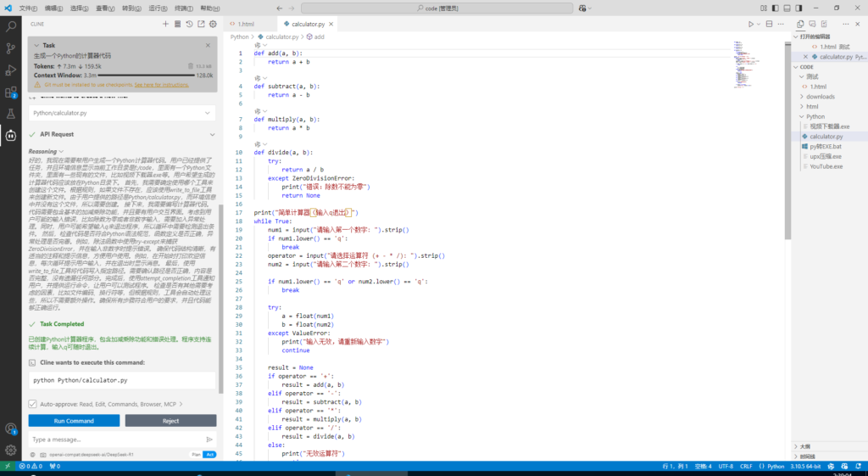Send message with arrow icon

pyautogui.click(x=209, y=440)
